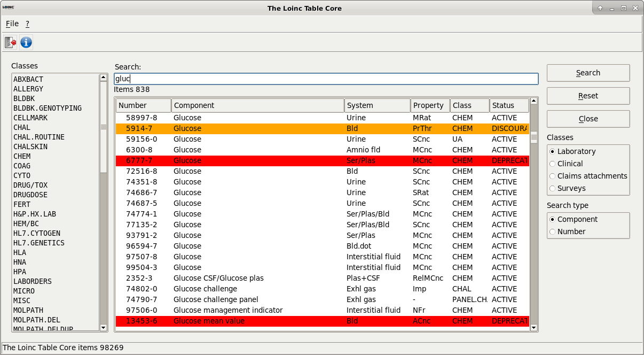Viewport: 644px width, 355px height.
Task: Open the File menu
Action: (x=12, y=24)
